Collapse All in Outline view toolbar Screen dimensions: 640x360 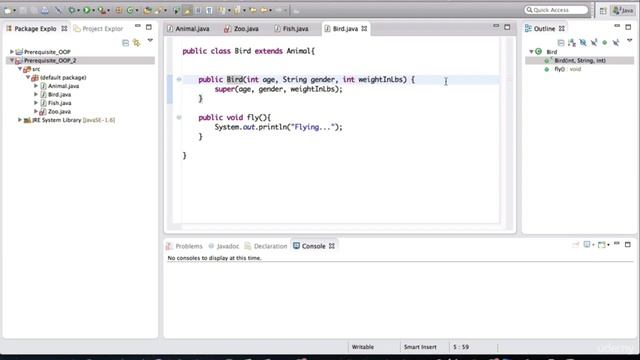point(561,42)
